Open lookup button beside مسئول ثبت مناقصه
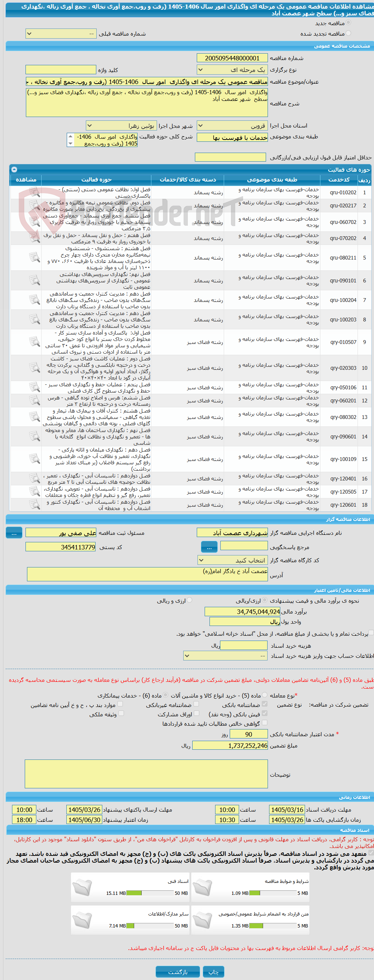374x980 pixels. (14, 533)
